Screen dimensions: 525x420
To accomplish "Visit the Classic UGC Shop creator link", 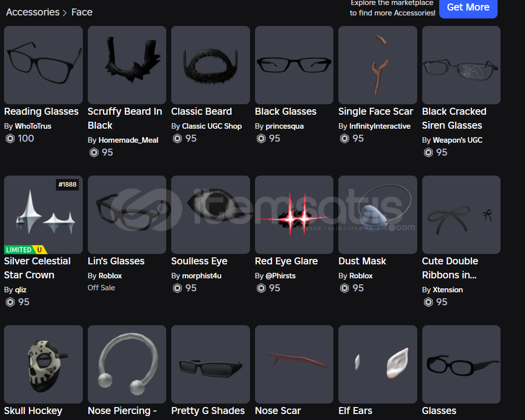I will [x=212, y=126].
